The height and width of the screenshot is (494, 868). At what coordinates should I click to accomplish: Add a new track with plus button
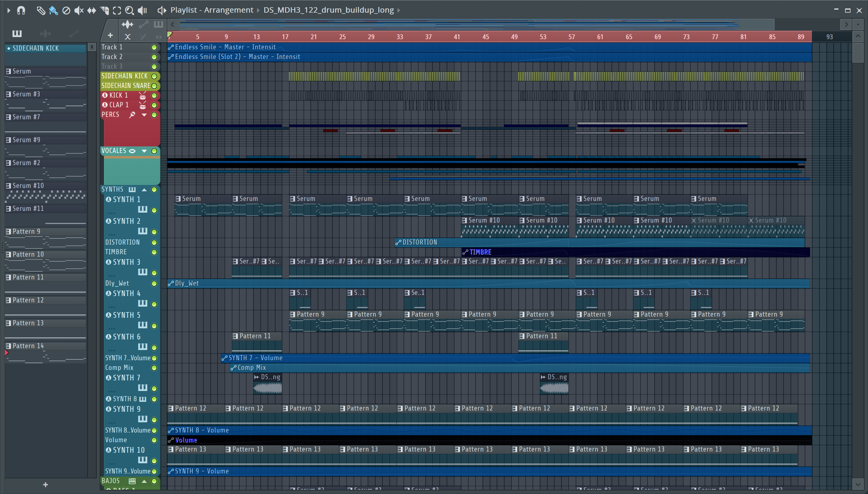tap(110, 35)
